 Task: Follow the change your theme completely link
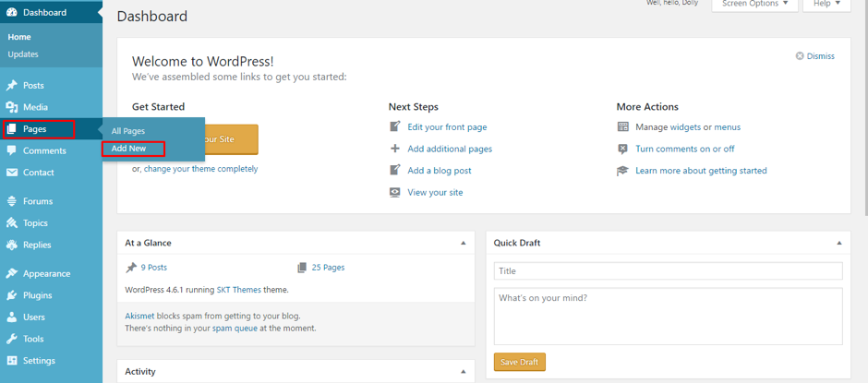pos(201,169)
